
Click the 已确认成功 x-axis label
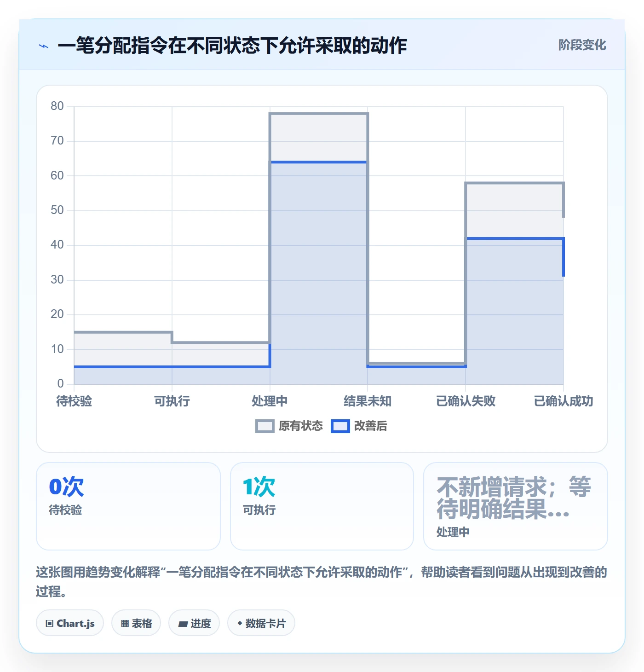click(x=563, y=401)
